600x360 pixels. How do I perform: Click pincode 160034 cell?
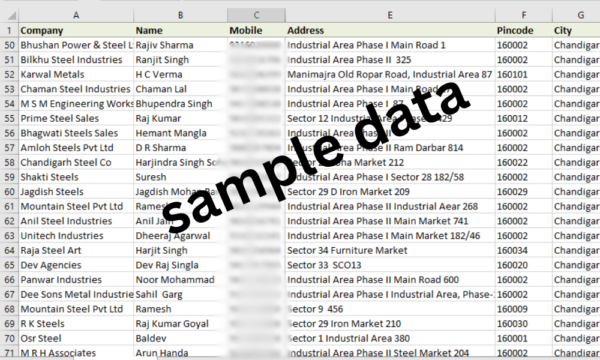point(523,251)
